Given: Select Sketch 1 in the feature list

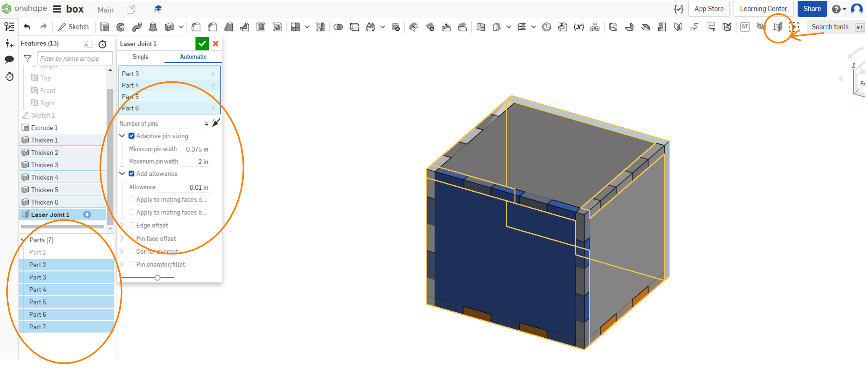Looking at the screenshot, I should pos(63,115).
